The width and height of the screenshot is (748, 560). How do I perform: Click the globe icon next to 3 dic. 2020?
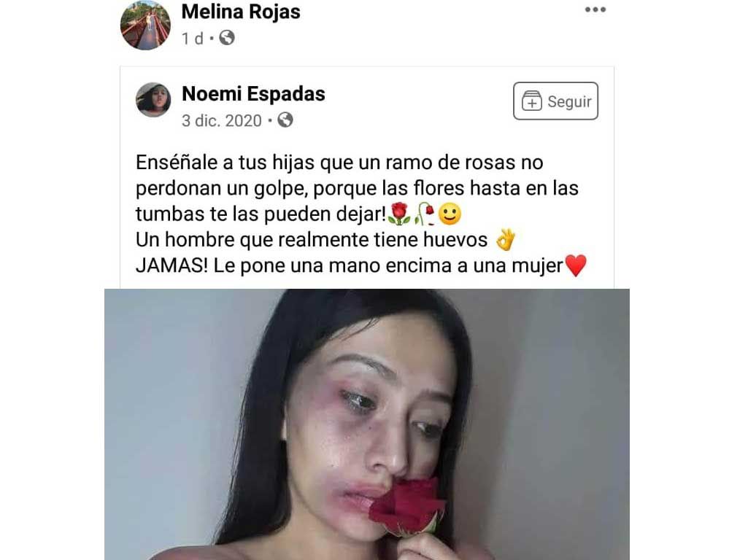click(285, 120)
